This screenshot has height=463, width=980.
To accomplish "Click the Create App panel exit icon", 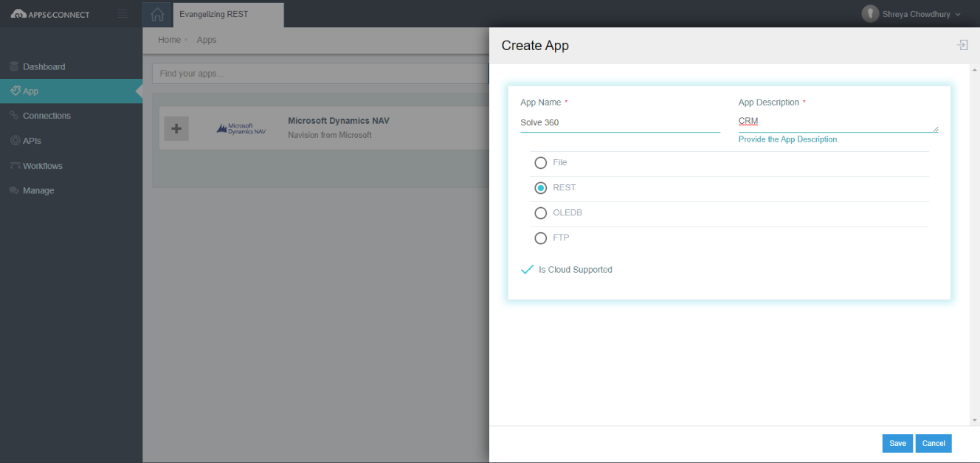I will (x=962, y=46).
